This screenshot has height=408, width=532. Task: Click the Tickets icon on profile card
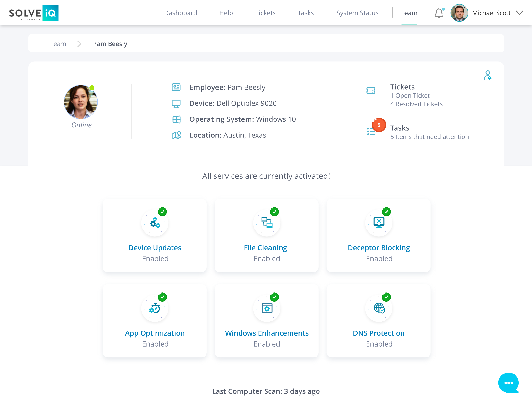(371, 90)
